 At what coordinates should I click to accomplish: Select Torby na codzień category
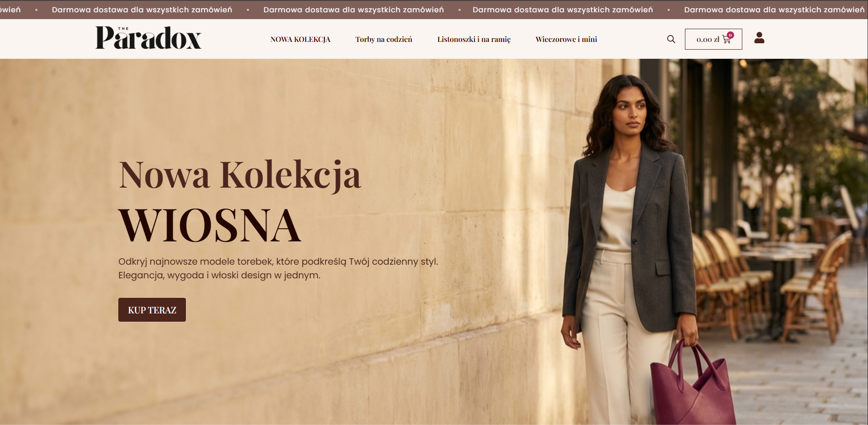point(383,39)
